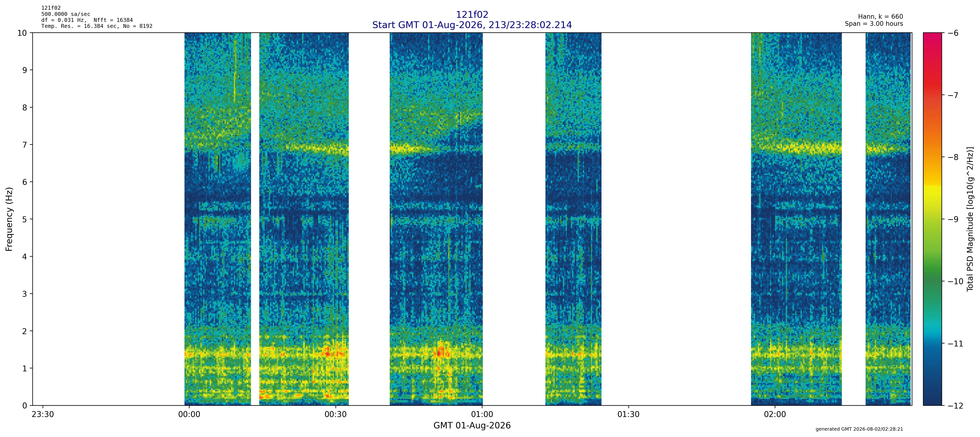980x437 pixels.
Task: Select the "Start GMT 01-Aug-2026, 213/23:28:02.214" subtitle
Action: point(472,25)
